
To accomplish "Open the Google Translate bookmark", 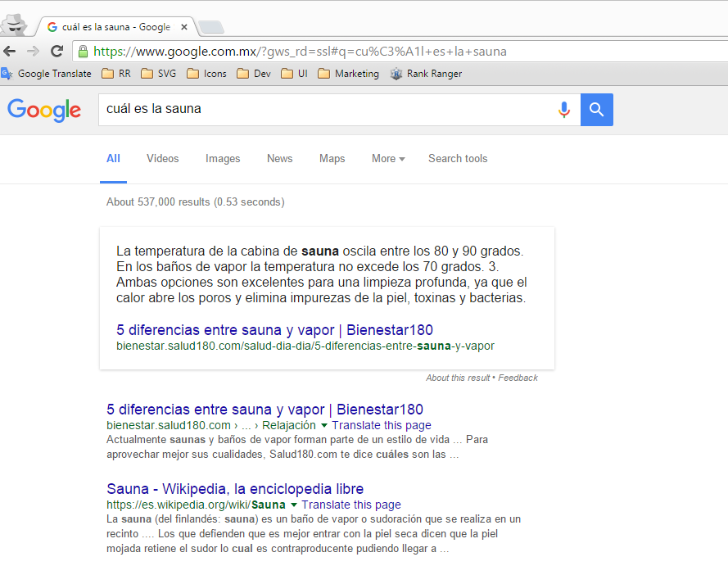I will coord(47,74).
